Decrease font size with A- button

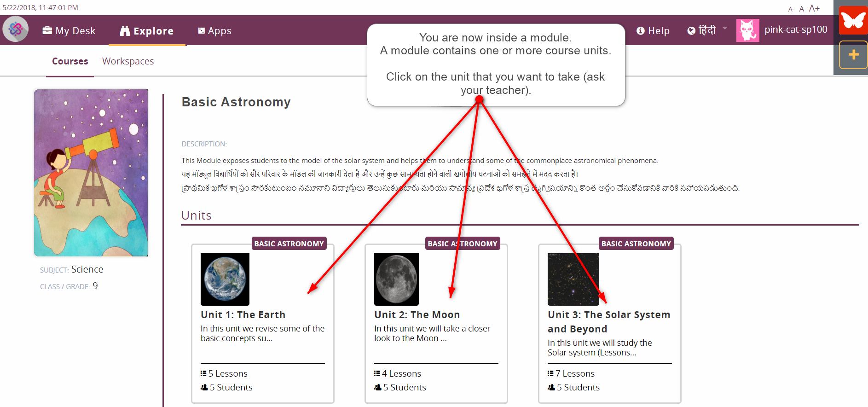pyautogui.click(x=791, y=9)
